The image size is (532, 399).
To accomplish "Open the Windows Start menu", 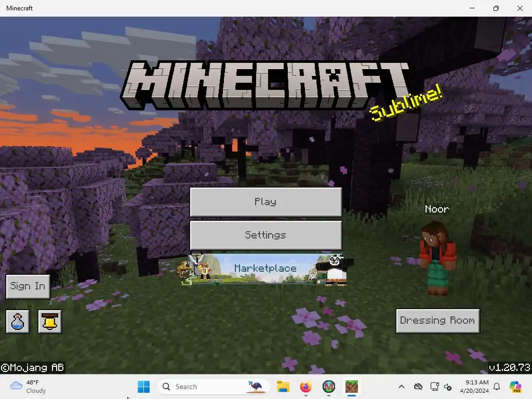I will point(143,387).
